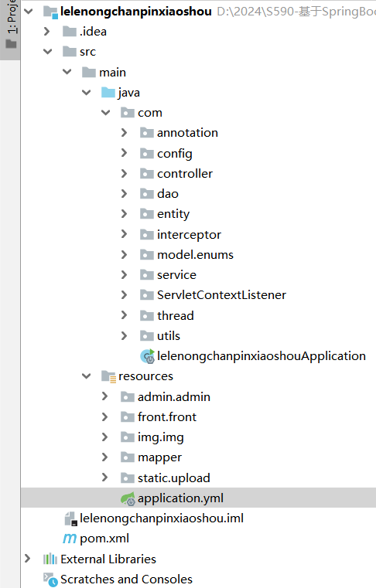This screenshot has width=376, height=588.
Task: Select the interceptor package
Action: [189, 235]
